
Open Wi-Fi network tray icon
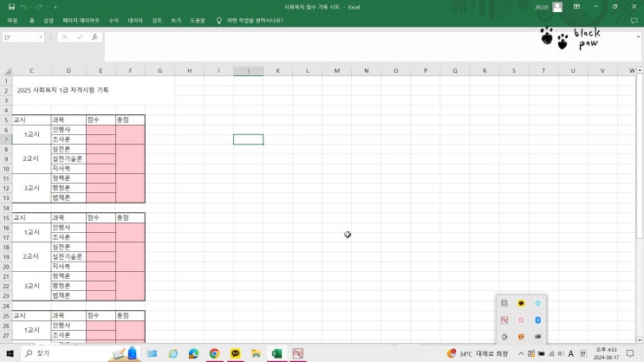pyautogui.click(x=551, y=353)
